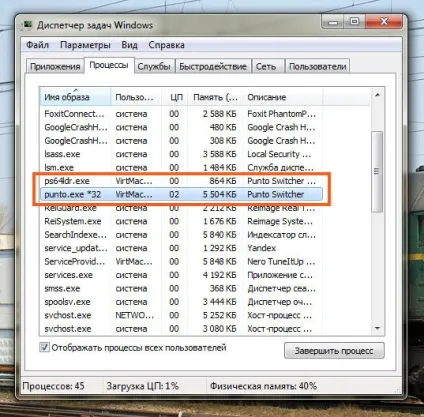Switch to the Быстродействие tab
The image size is (424, 417).
pyautogui.click(x=213, y=66)
